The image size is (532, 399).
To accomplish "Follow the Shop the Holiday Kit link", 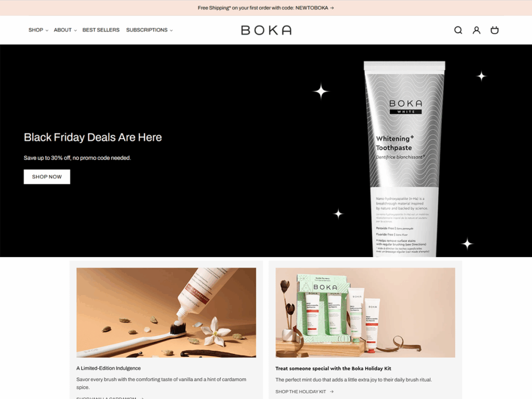I will tap(301, 392).
